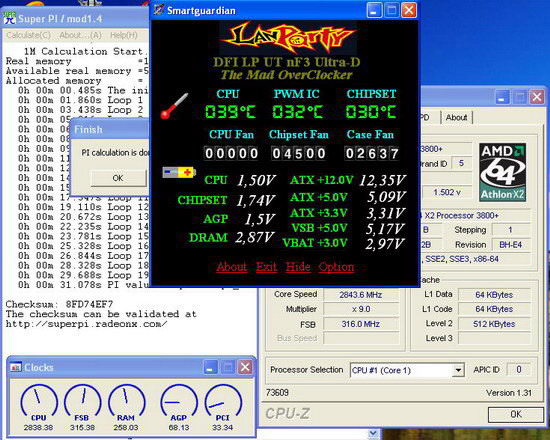This screenshot has height=440, width=550.
Task: Close the Clocks window
Action: coord(245,367)
